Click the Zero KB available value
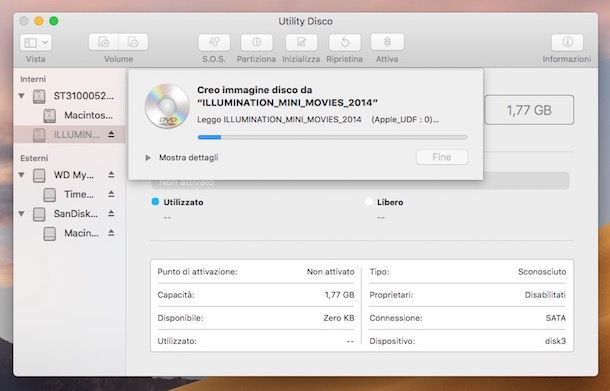Image resolution: width=610 pixels, height=391 pixels. click(x=339, y=318)
